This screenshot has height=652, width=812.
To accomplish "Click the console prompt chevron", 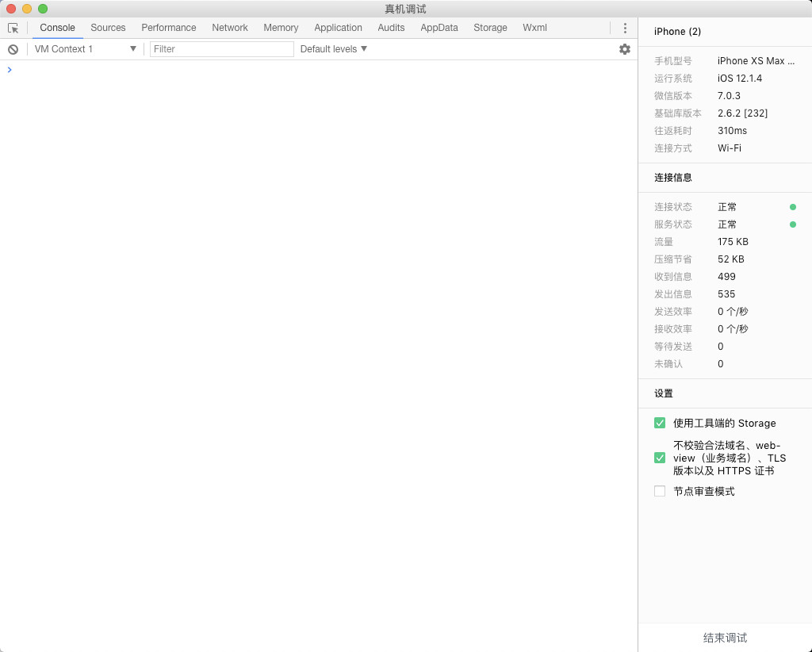I will click(10, 69).
